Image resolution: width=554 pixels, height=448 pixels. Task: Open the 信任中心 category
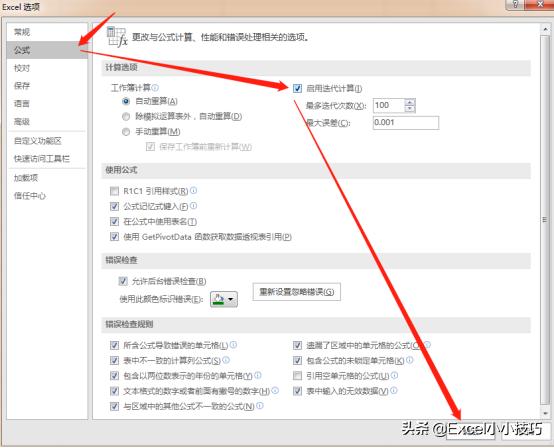(47, 196)
